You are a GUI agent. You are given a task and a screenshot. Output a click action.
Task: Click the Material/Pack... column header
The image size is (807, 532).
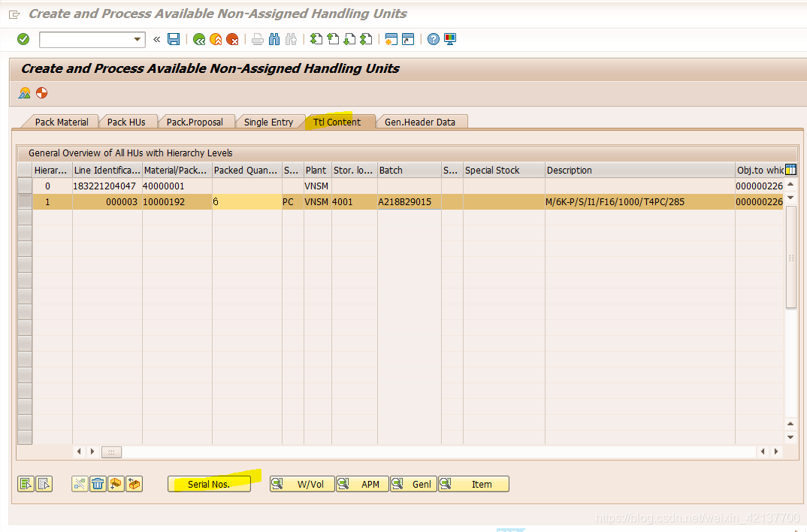pyautogui.click(x=177, y=171)
